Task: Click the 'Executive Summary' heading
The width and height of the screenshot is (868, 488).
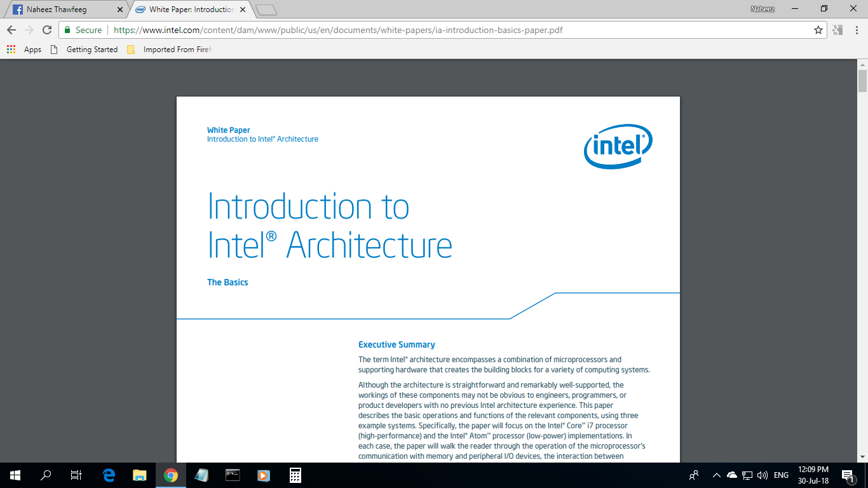Action: tap(397, 344)
